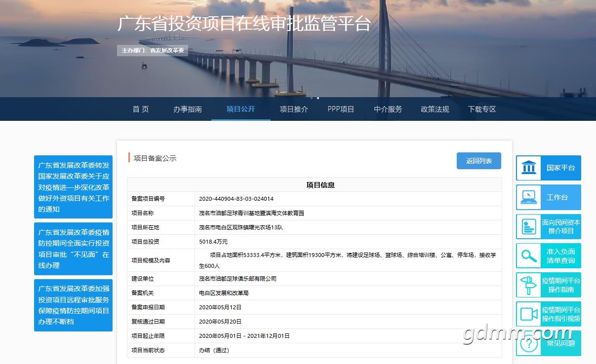Go to the 首页 menu item
The width and height of the screenshot is (596, 364).
[141, 109]
